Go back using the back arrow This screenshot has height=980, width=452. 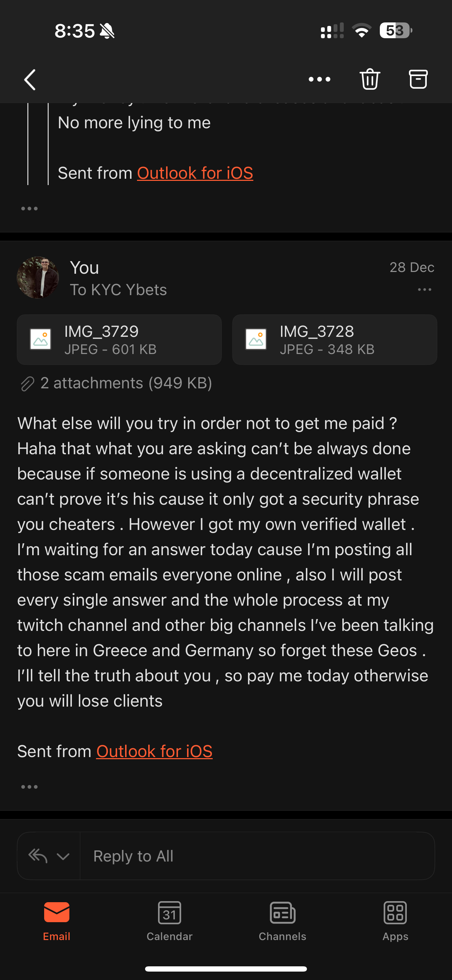(30, 80)
